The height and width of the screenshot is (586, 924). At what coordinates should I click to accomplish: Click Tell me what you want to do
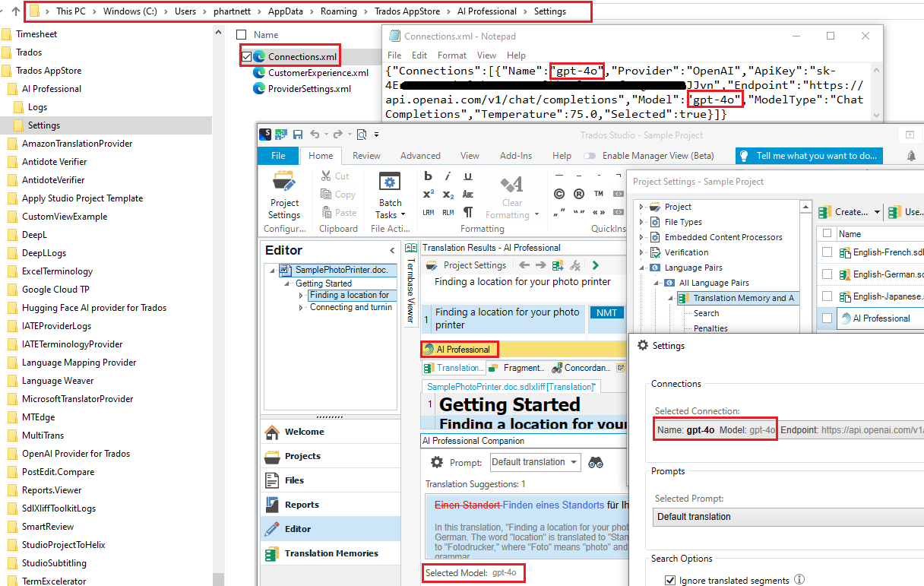click(808, 156)
